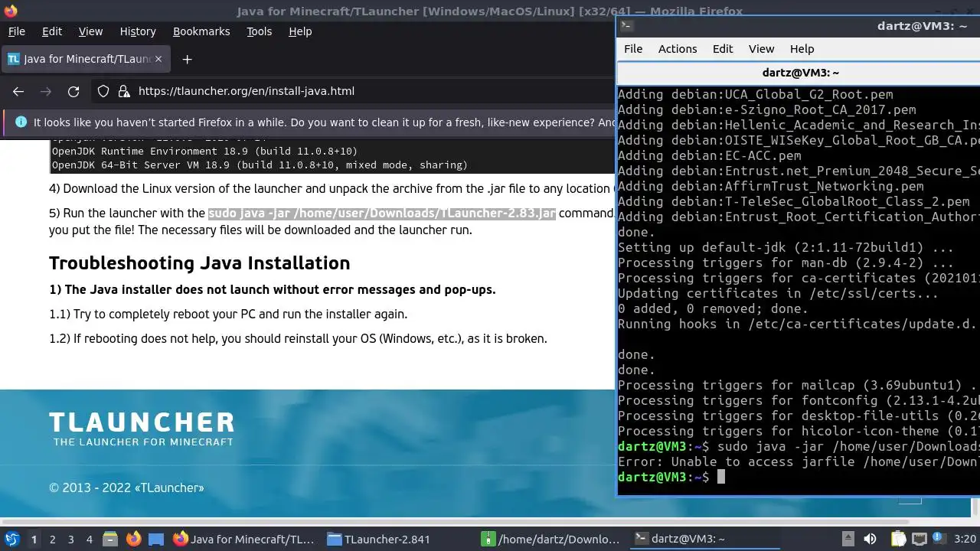The width and height of the screenshot is (980, 551).
Task: Click 'Updating certificates in /etc/ssl/certs' terminal line
Action: click(x=778, y=293)
